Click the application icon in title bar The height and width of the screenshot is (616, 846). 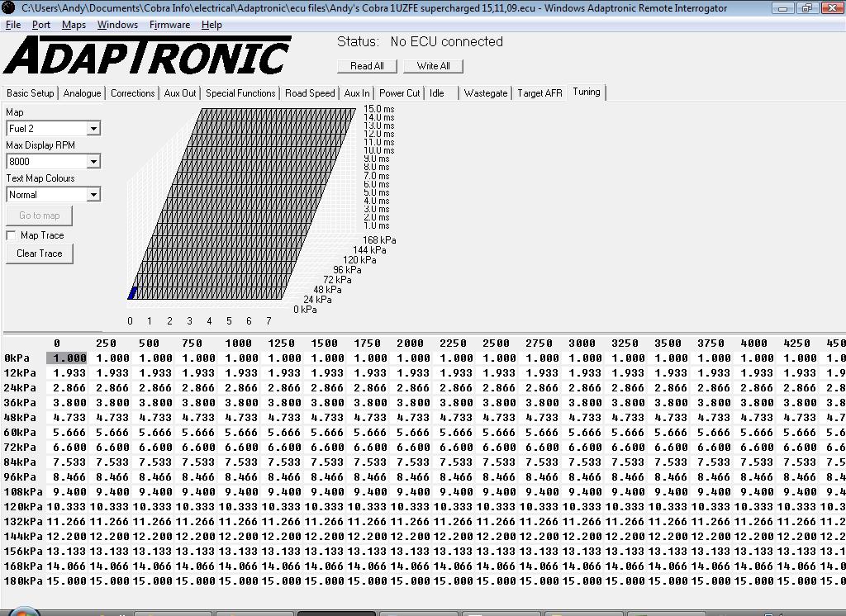tap(8, 7)
